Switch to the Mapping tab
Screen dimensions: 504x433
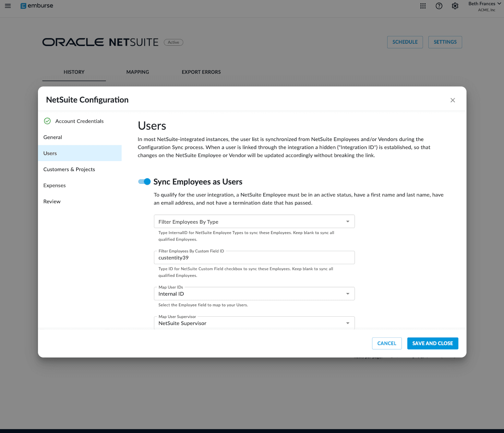[138, 72]
